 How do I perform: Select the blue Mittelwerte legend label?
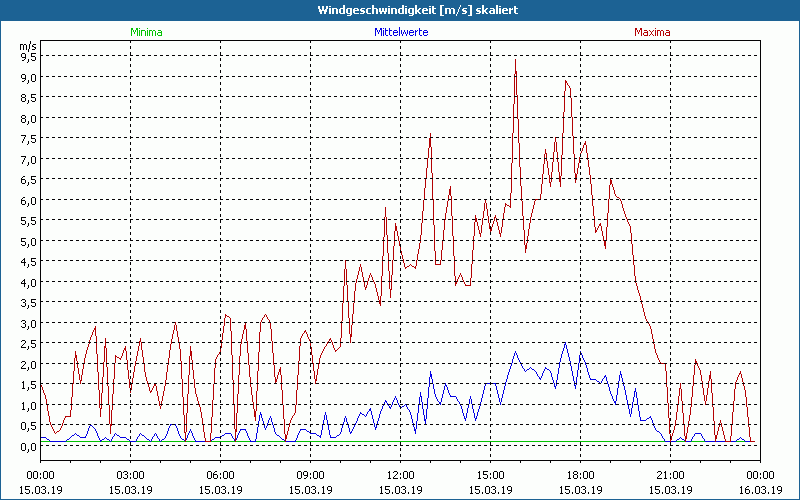[400, 32]
